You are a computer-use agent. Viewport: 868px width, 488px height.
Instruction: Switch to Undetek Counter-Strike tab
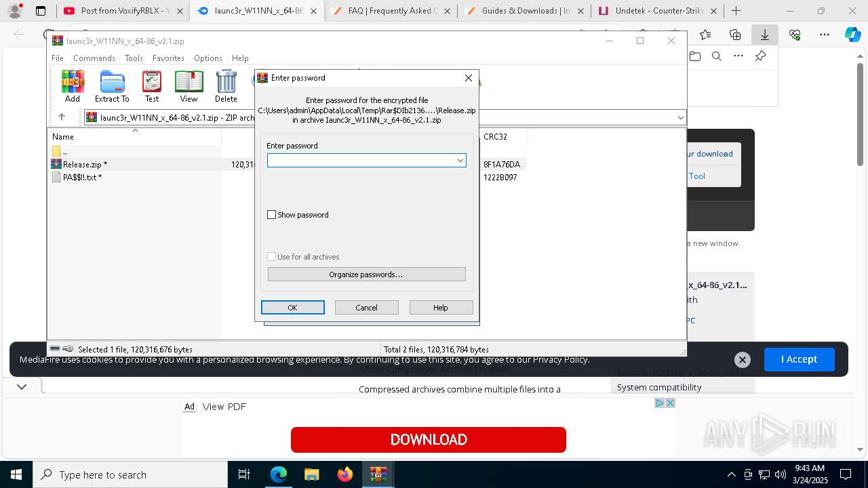(656, 11)
